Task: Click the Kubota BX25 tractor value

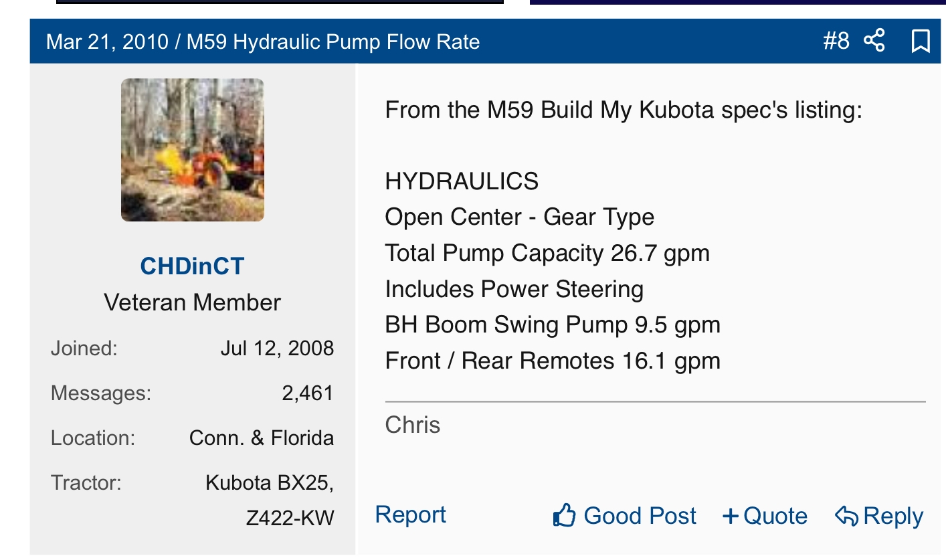Action: (x=269, y=482)
